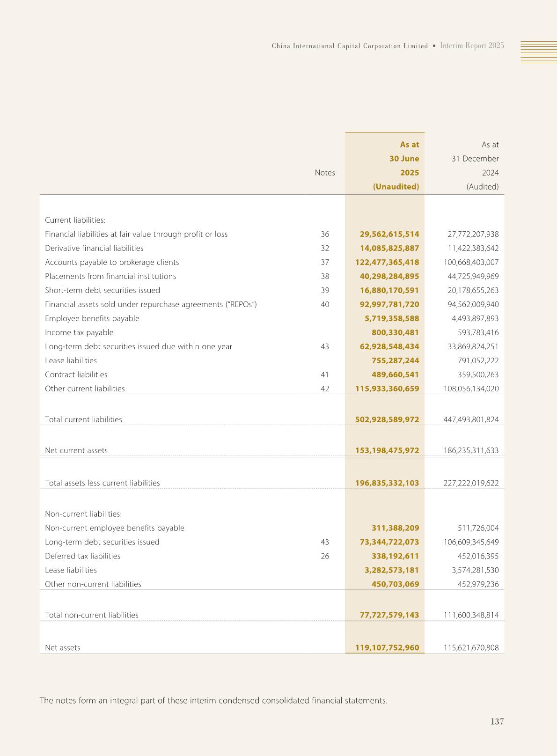Click the page number 137
This screenshot has width=557, height=756.
pyautogui.click(x=497, y=721)
